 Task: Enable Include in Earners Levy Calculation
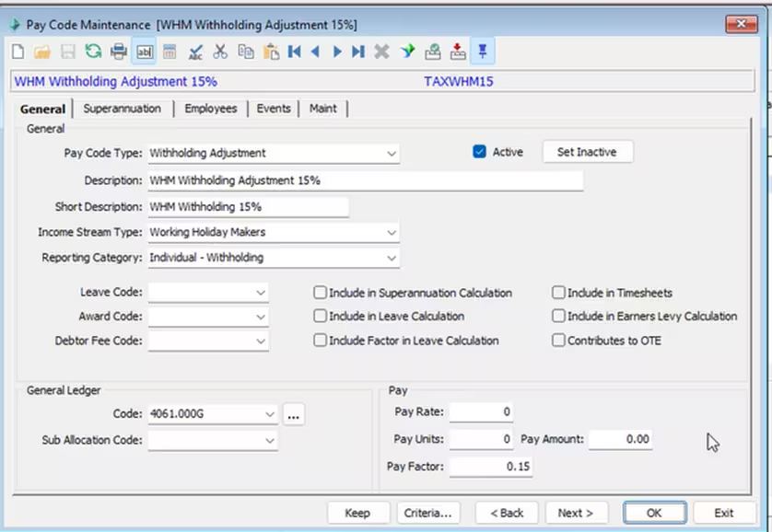(558, 316)
